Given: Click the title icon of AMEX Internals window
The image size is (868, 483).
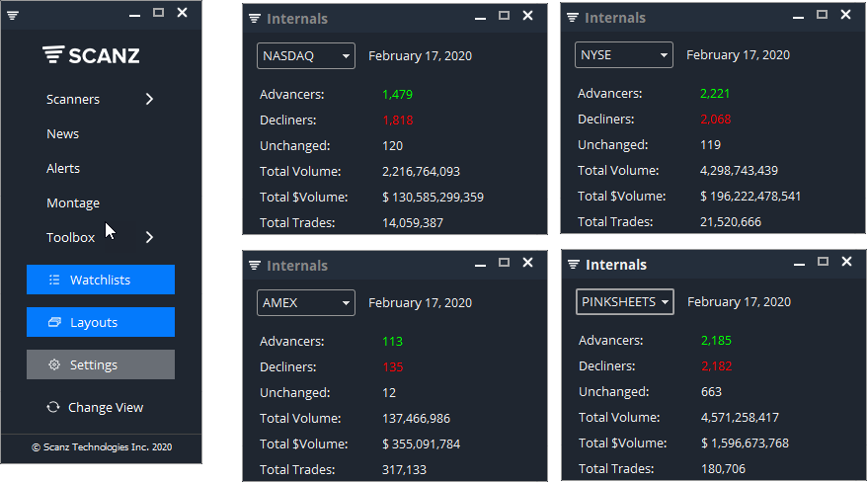Looking at the screenshot, I should [255, 266].
